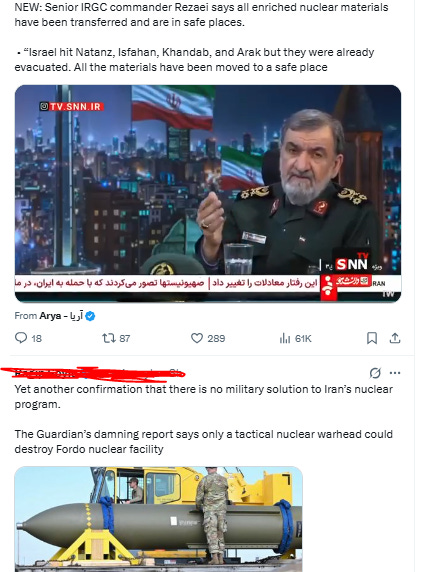Repost using the retweet arrows icon
This screenshot has height=572, width=422.
coord(109,338)
